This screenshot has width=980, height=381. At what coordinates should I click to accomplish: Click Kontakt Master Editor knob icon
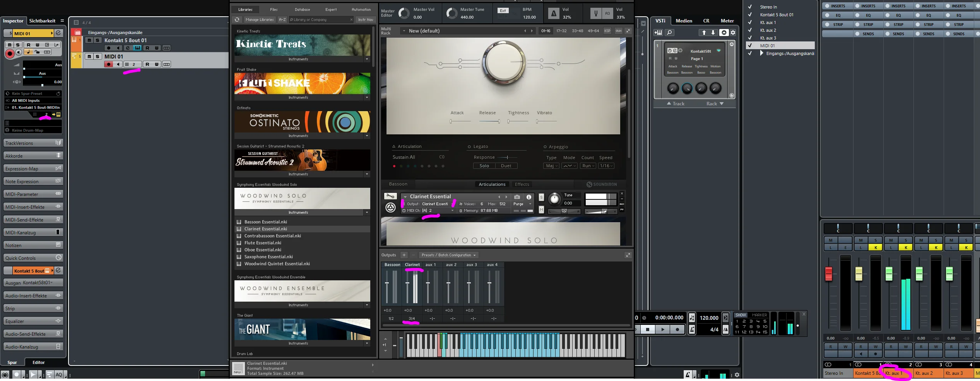point(404,14)
